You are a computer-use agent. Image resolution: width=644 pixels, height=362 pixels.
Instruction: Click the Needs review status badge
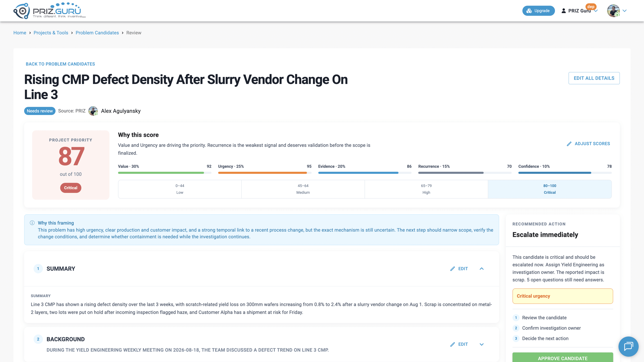[x=40, y=111]
